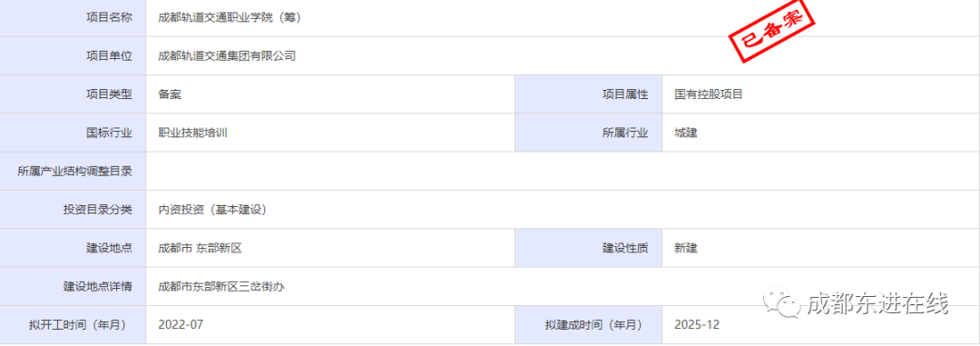Image resolution: width=980 pixels, height=346 pixels.
Task: Click the 城建 value cell
Action: pyautogui.click(x=820, y=133)
